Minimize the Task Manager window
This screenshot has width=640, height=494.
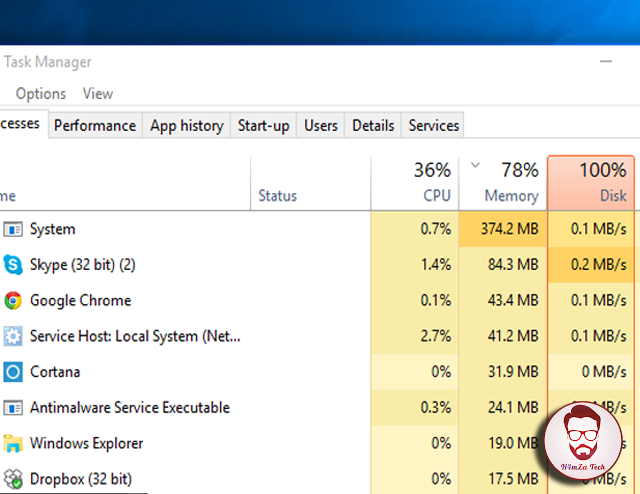604,62
